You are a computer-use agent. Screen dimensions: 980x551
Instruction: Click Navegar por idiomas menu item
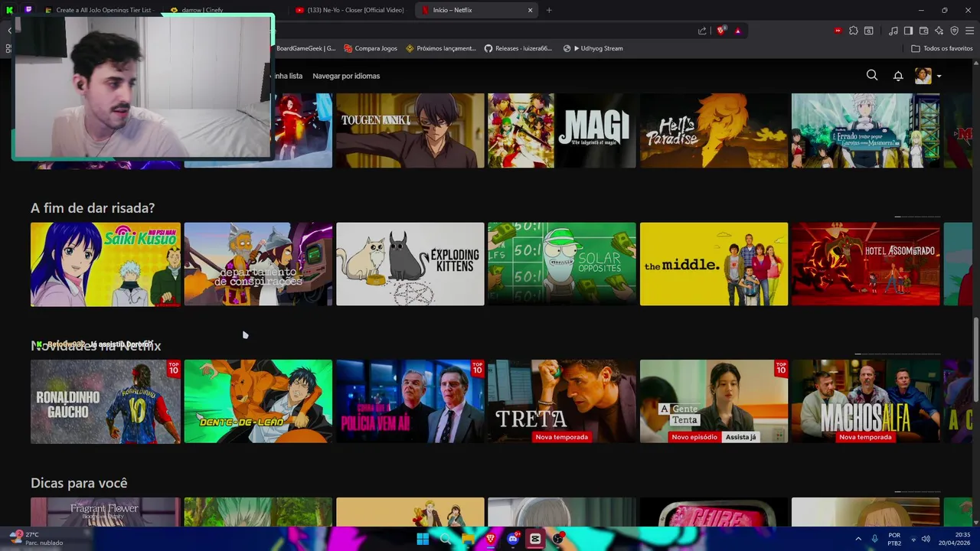346,76
